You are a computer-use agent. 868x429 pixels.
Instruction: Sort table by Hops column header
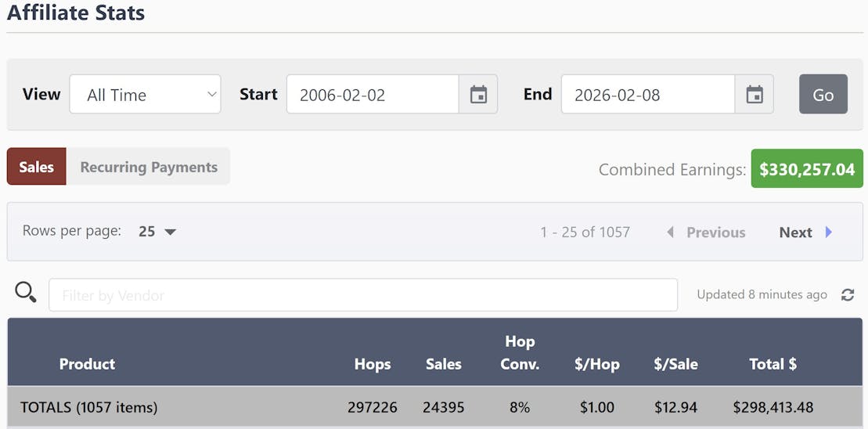(x=373, y=364)
